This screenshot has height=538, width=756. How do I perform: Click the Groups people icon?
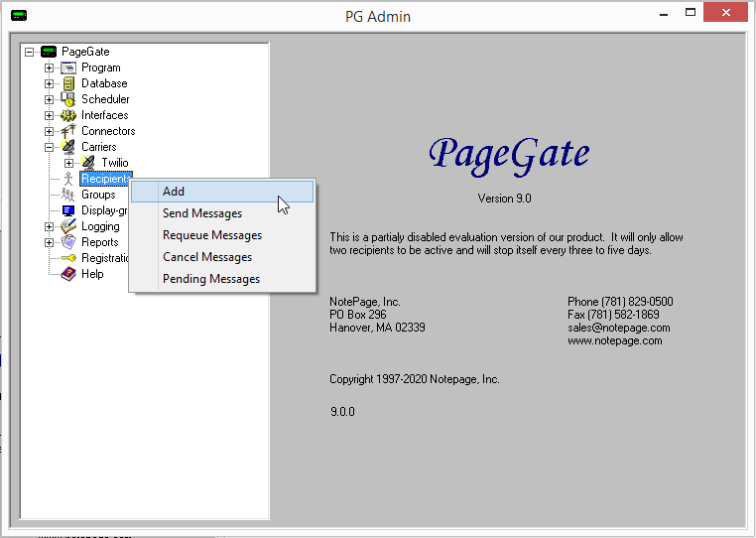(68, 195)
